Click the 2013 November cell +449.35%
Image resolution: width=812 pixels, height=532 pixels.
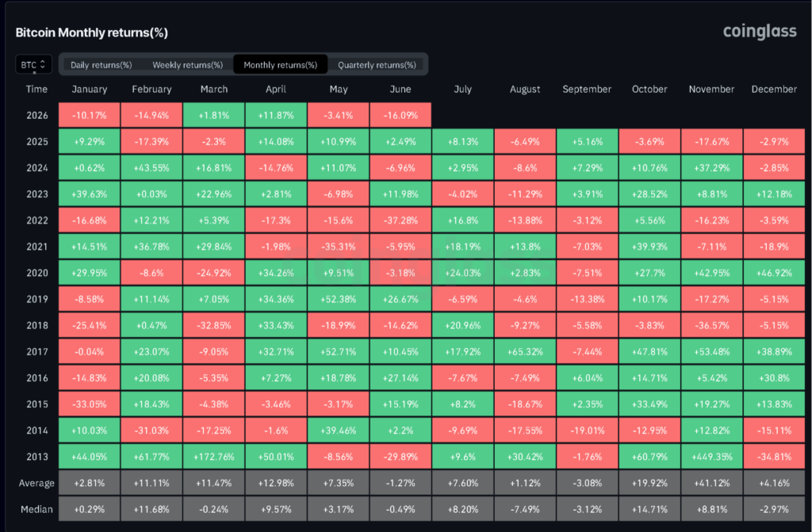coord(711,457)
